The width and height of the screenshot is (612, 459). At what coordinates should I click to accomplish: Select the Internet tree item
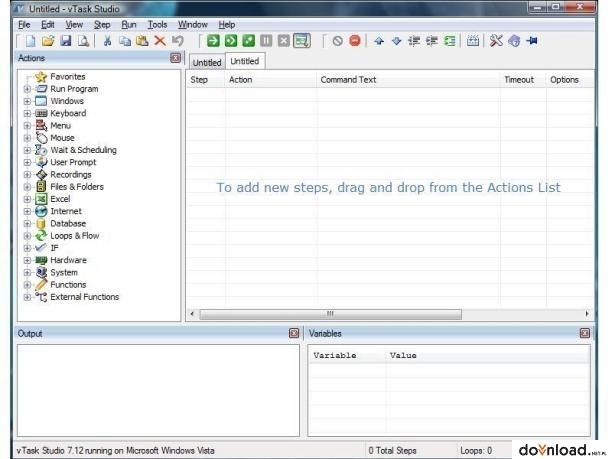[x=66, y=211]
